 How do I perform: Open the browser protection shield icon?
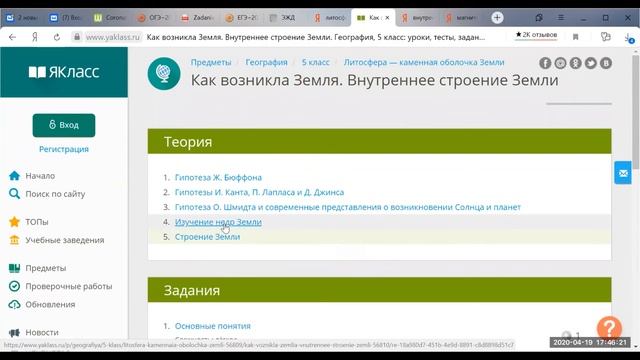606,37
